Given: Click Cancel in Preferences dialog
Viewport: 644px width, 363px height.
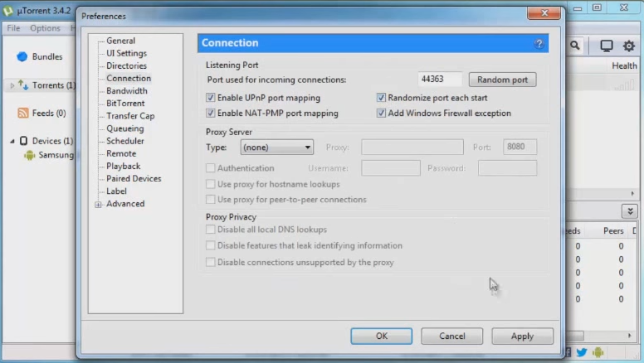Looking at the screenshot, I should click(451, 336).
